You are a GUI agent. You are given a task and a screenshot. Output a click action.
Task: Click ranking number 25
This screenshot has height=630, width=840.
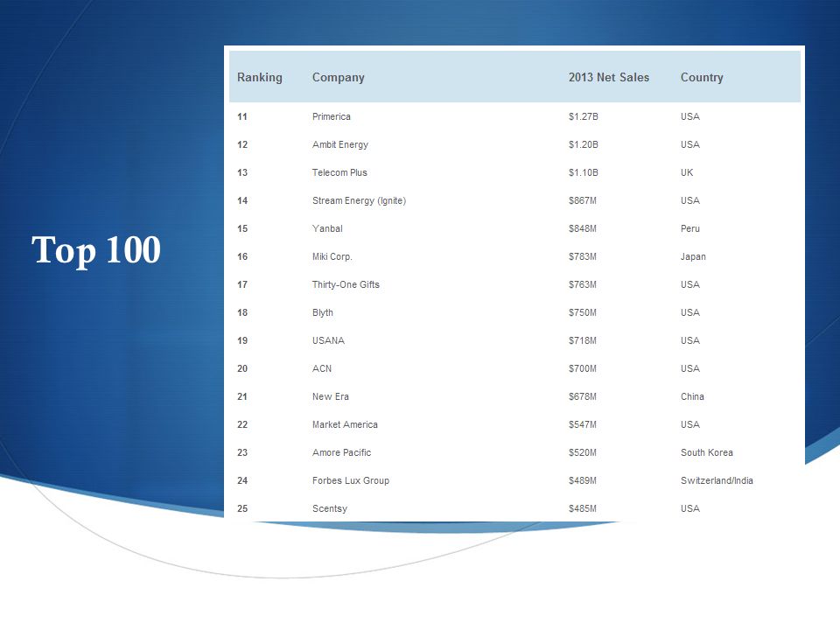(242, 509)
